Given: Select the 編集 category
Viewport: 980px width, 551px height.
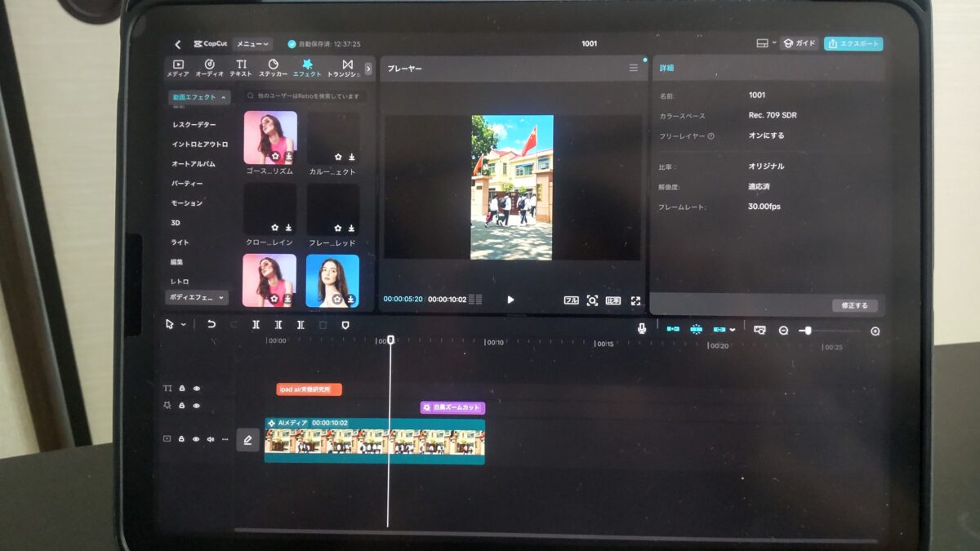Looking at the screenshot, I should pyautogui.click(x=176, y=262).
